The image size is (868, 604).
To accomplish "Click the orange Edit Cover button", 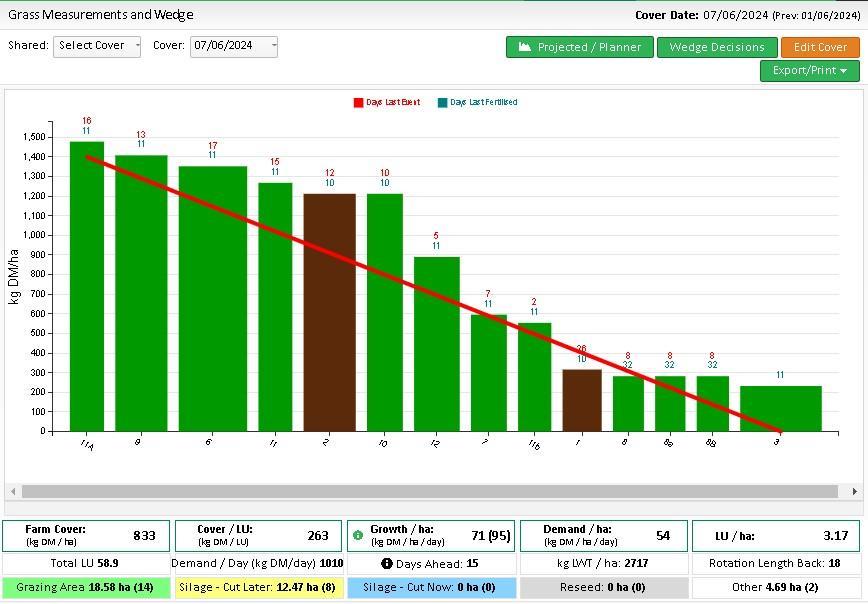I will tap(820, 47).
